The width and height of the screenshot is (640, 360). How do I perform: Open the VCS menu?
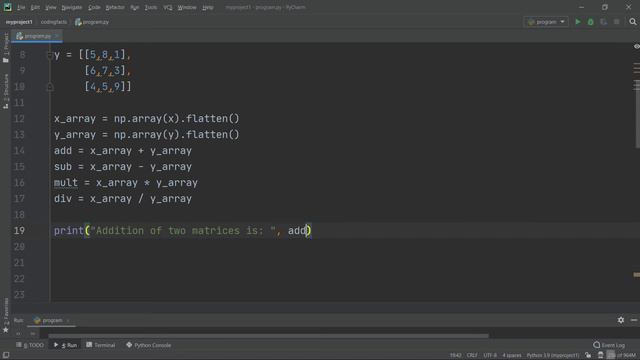(167, 7)
